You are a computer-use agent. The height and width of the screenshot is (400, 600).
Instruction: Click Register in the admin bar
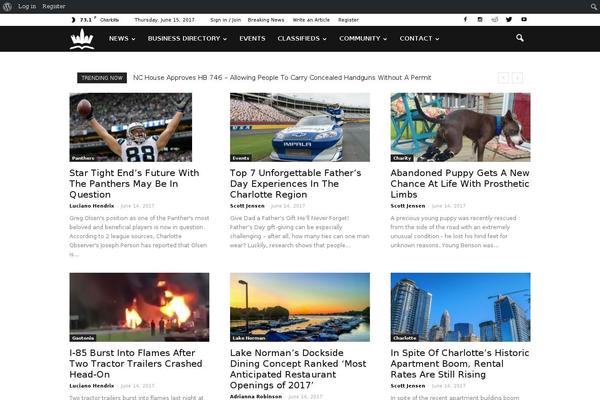(54, 7)
